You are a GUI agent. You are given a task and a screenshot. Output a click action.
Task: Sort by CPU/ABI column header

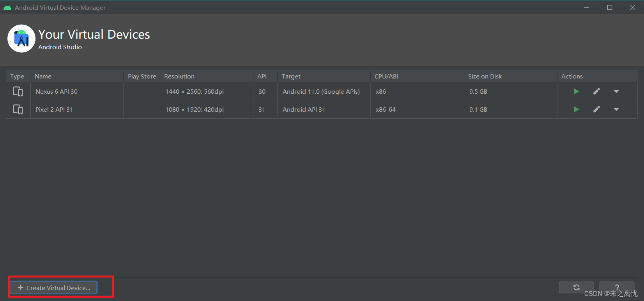(417, 77)
